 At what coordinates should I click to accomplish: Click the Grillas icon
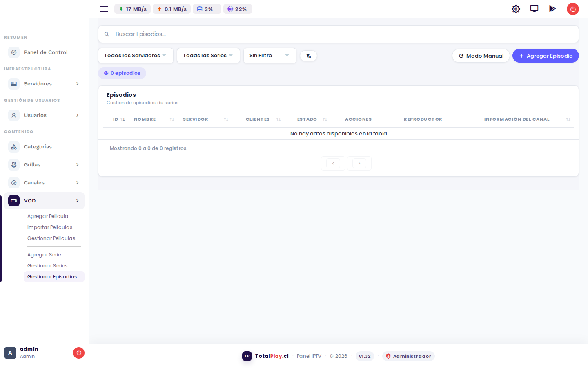[14, 165]
